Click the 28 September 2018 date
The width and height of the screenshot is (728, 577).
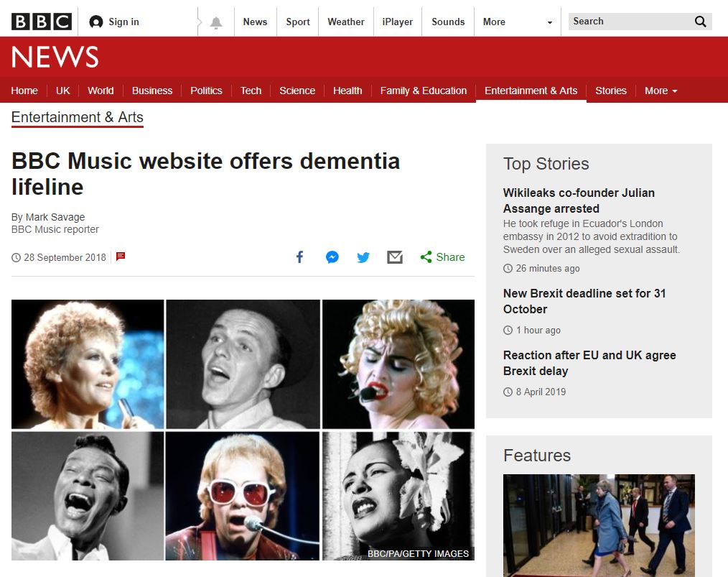65,257
